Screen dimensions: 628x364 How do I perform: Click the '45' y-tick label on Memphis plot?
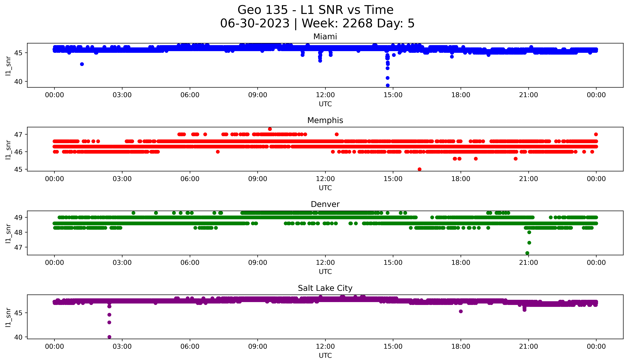coord(18,169)
